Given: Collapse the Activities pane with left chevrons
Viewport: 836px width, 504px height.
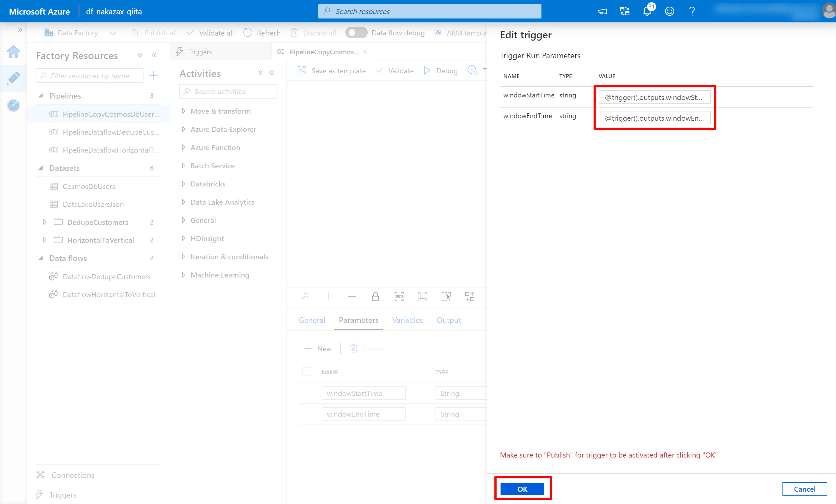Looking at the screenshot, I should click(272, 73).
